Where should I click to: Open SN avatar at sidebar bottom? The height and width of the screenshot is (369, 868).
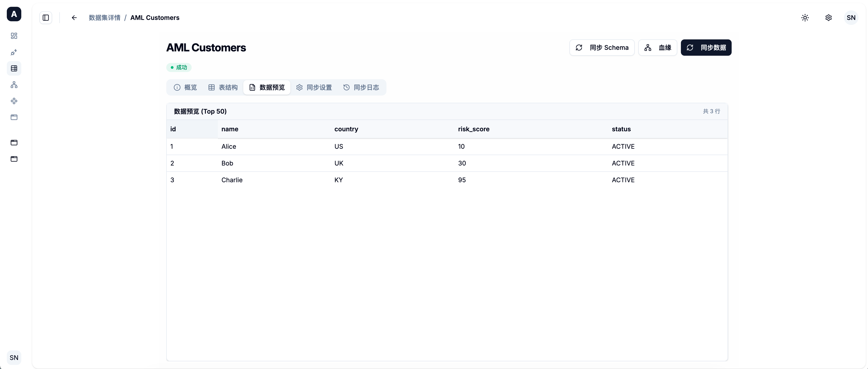14,357
